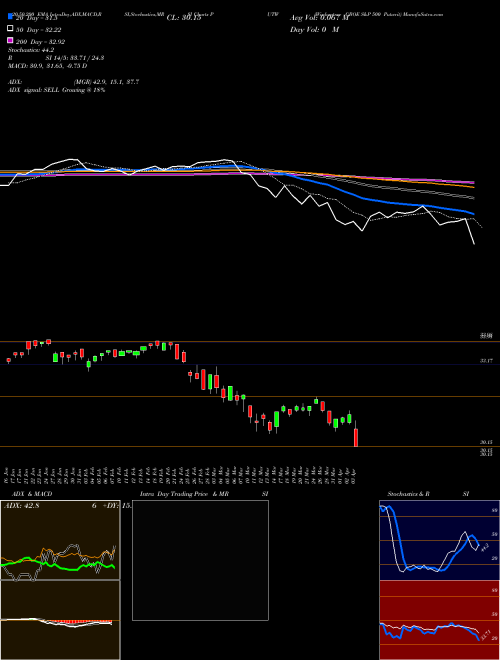Click the 'ADX signal: SELL' text

click(34, 90)
